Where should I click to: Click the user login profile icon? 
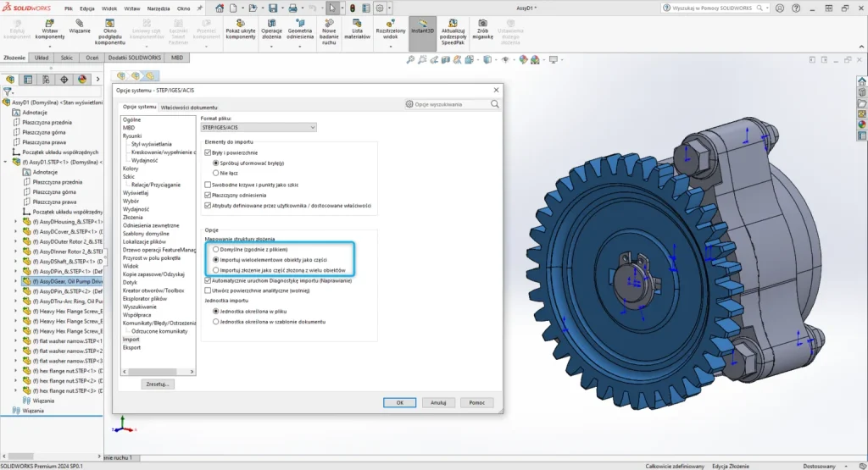[780, 8]
